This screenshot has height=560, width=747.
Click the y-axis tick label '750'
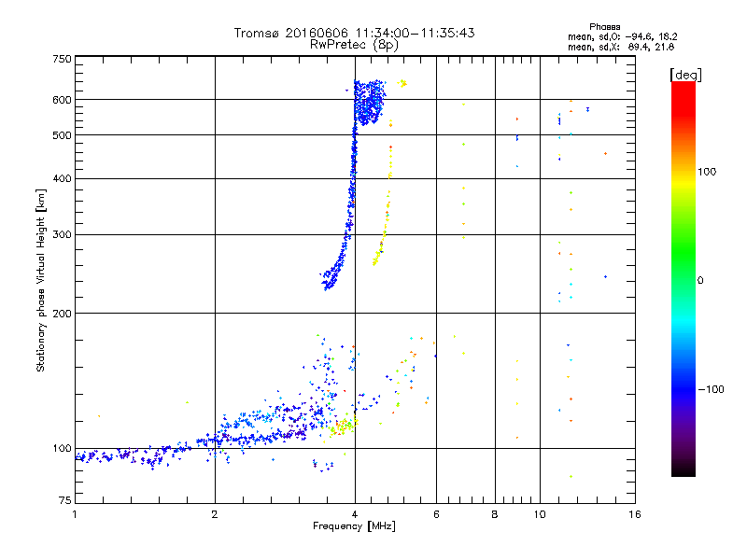tap(62, 59)
